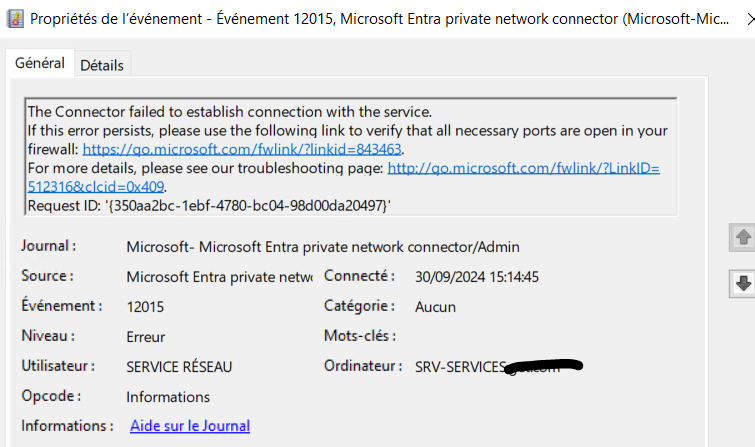Select the Utilisateur value SERVICE RÉSEAU
This screenshot has height=447, width=755.
coord(179,367)
